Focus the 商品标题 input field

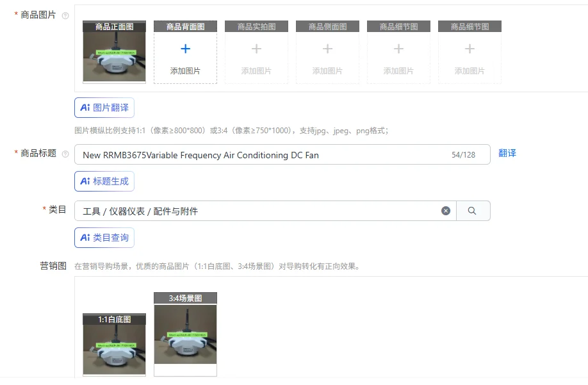pos(282,154)
